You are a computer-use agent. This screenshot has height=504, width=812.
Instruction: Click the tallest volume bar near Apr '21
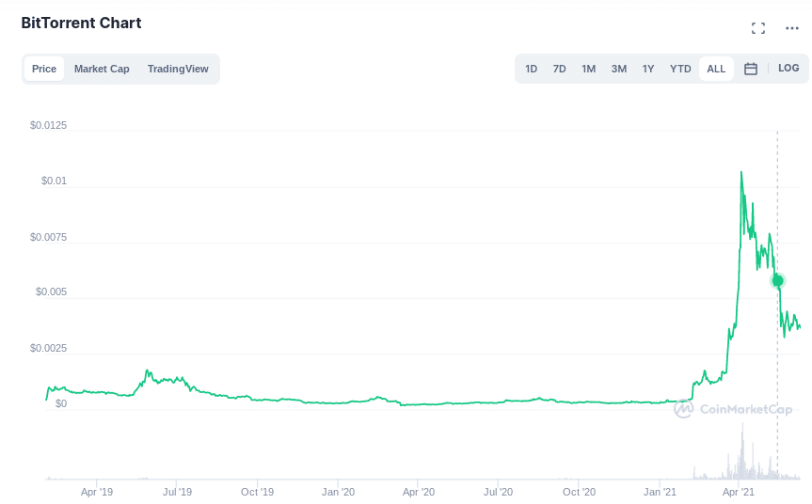(x=742, y=450)
